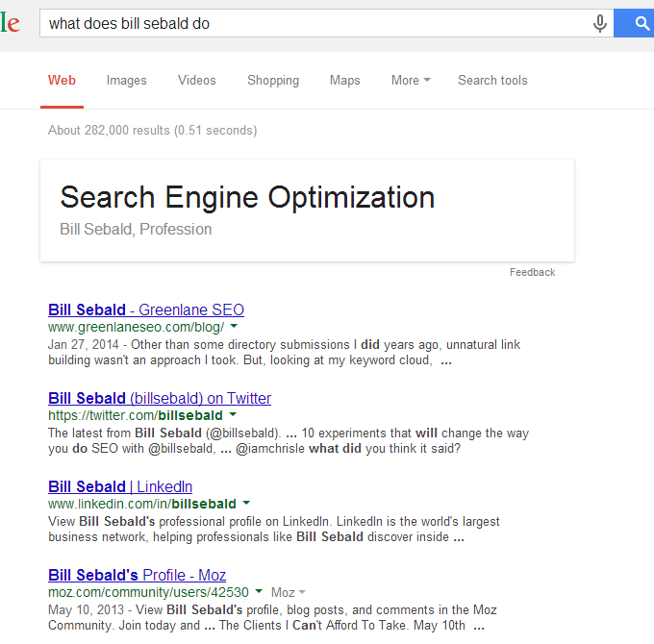The height and width of the screenshot is (644, 654).
Task: Open dropdown arrow beside greenlaneseo.com/blog URL
Action: pyautogui.click(x=234, y=326)
